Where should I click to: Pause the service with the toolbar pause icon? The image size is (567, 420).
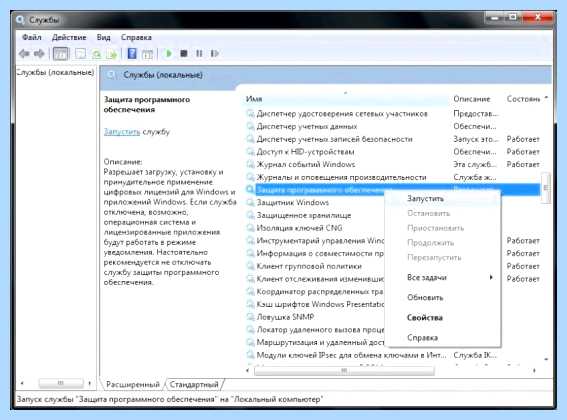coord(199,54)
